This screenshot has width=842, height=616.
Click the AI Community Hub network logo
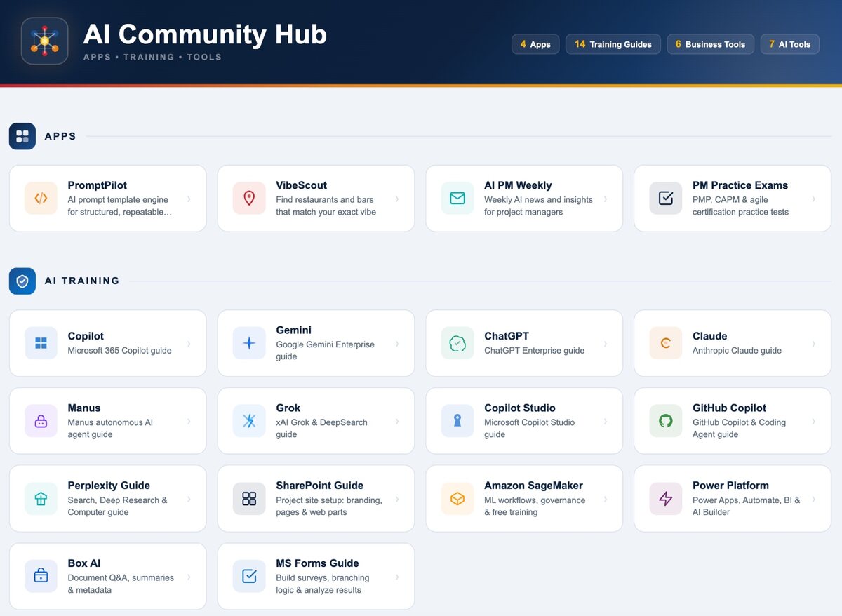(x=44, y=41)
